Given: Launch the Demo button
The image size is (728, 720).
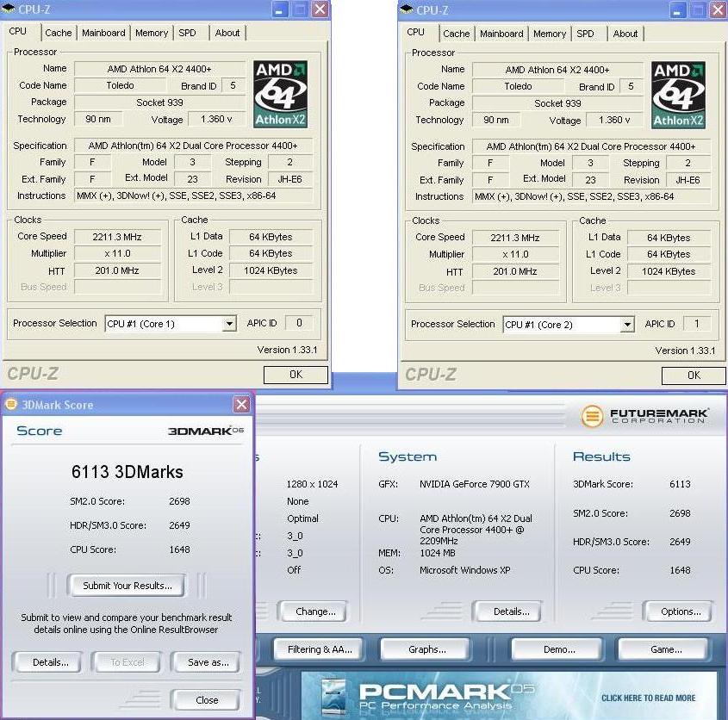Looking at the screenshot, I should tap(559, 649).
